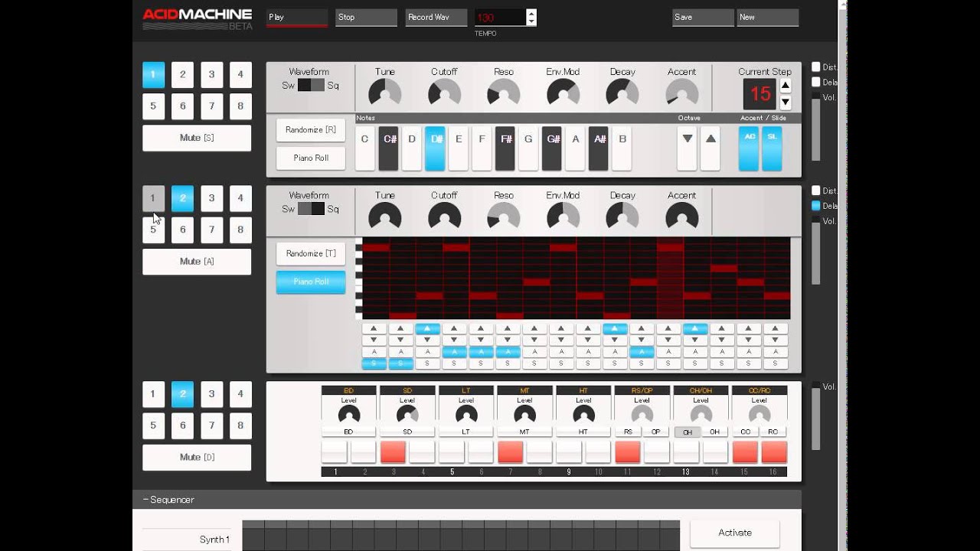The height and width of the screenshot is (551, 980).
Task: Click the CH/OH Level knob
Action: (701, 415)
